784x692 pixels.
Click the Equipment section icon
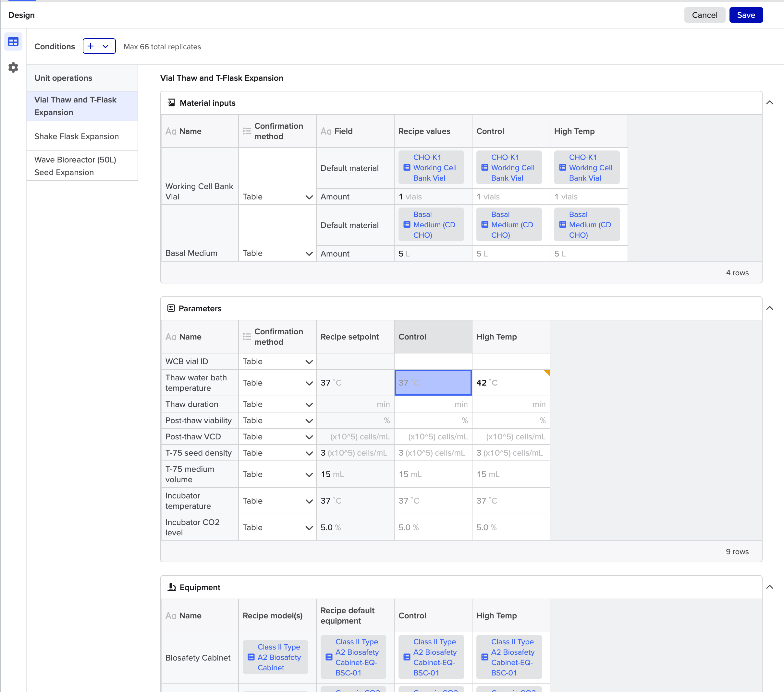click(x=171, y=587)
